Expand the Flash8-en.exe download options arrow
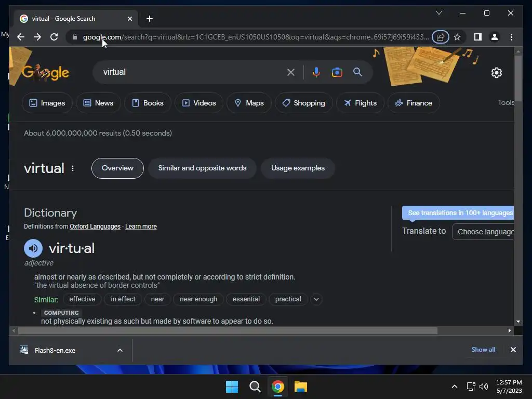 click(x=120, y=350)
